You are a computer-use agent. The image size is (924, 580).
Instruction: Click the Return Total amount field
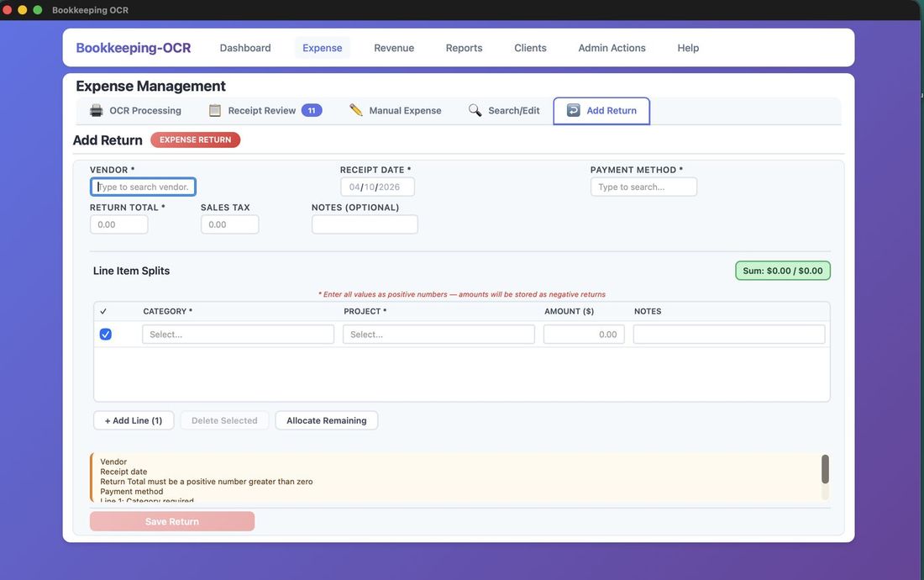[118, 224]
